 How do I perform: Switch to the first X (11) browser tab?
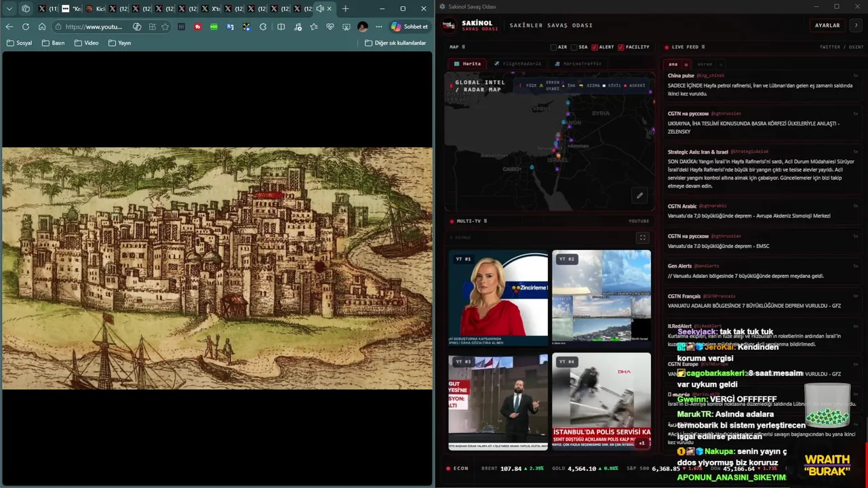pyautogui.click(x=47, y=9)
